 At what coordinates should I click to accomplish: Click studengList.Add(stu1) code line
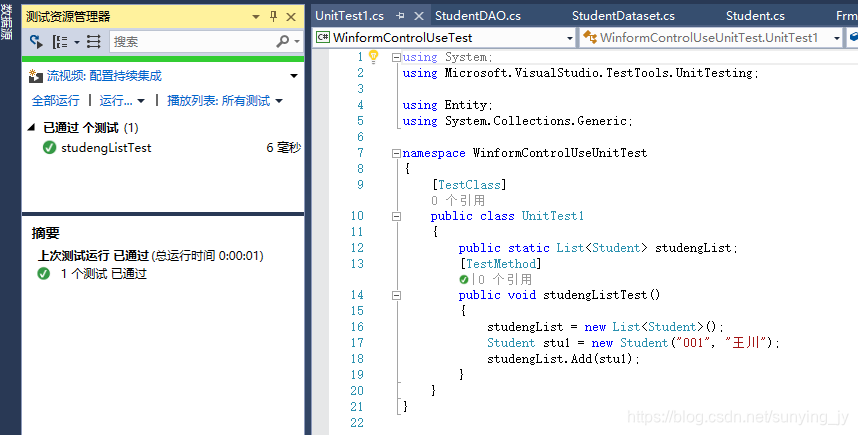pos(563,359)
